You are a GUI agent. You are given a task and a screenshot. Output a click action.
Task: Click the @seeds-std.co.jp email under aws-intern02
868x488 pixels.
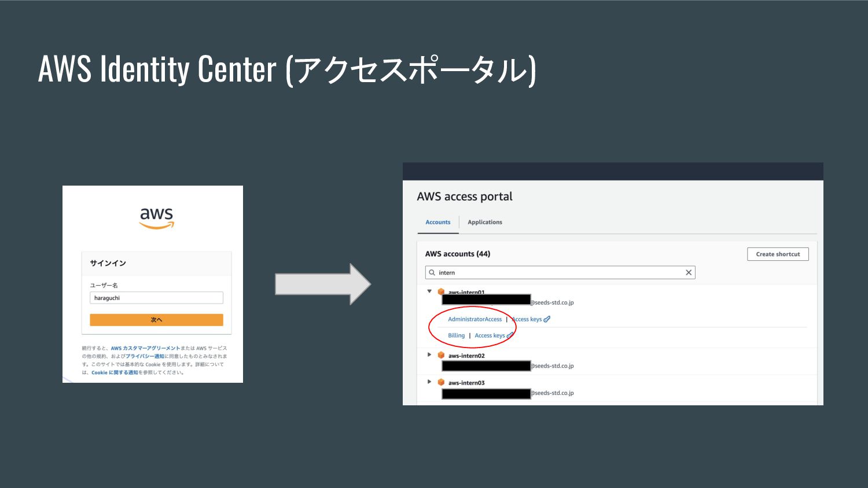553,366
